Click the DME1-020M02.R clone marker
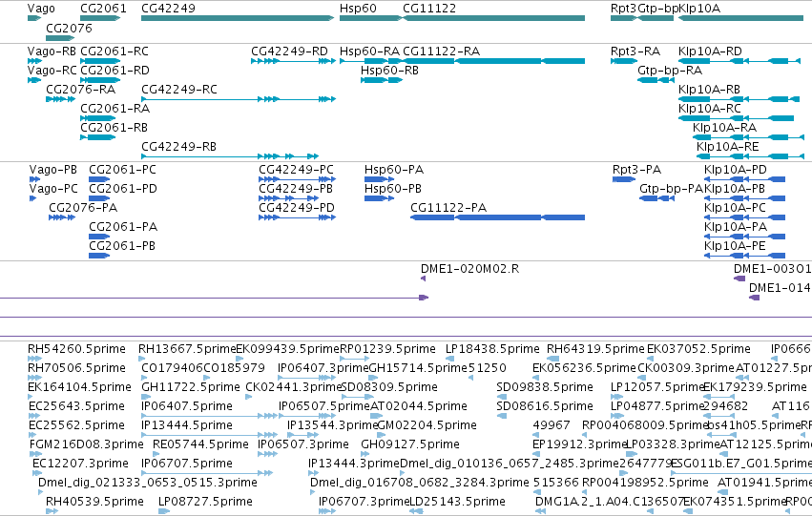 (x=423, y=279)
